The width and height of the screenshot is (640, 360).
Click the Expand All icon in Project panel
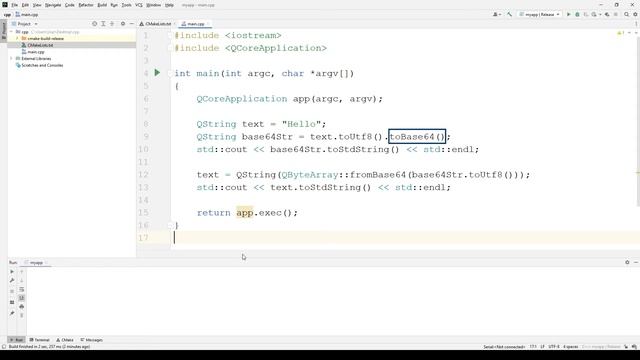pyautogui.click(x=103, y=24)
